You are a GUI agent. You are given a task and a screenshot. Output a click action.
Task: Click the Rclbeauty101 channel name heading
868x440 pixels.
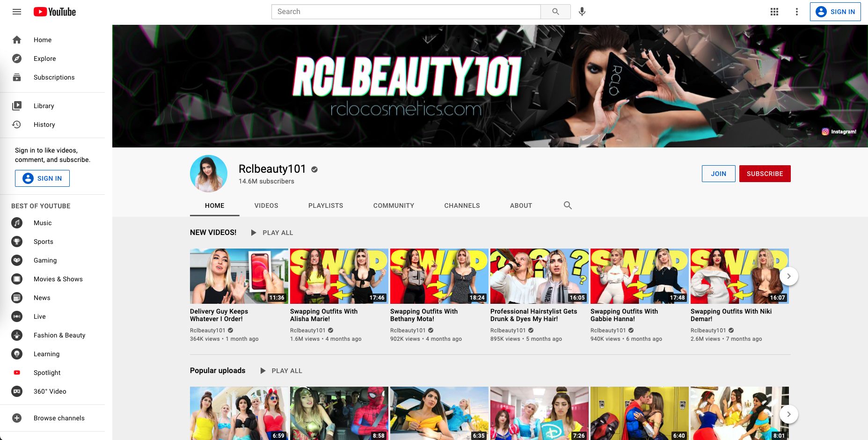[272, 169]
